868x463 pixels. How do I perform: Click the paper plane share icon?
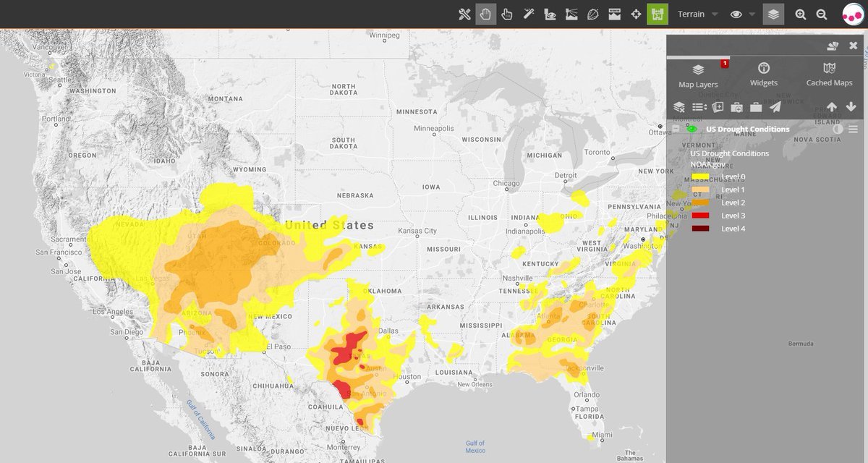click(x=775, y=107)
